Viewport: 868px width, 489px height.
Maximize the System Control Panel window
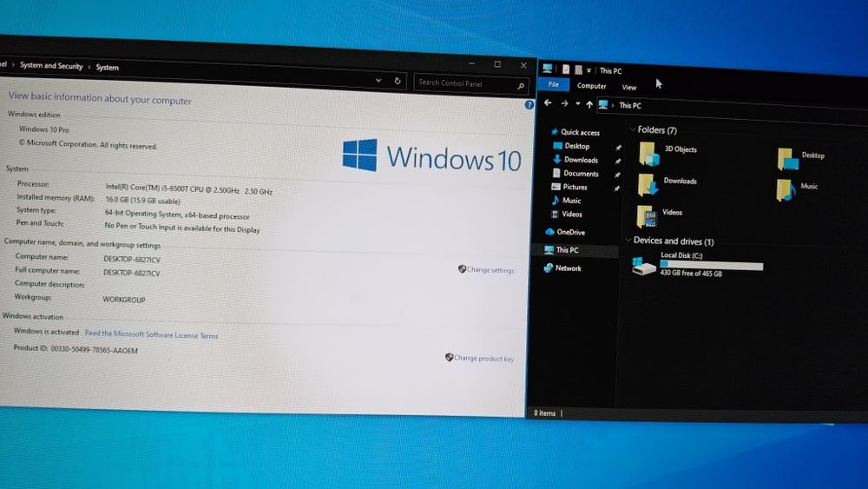pos(497,64)
